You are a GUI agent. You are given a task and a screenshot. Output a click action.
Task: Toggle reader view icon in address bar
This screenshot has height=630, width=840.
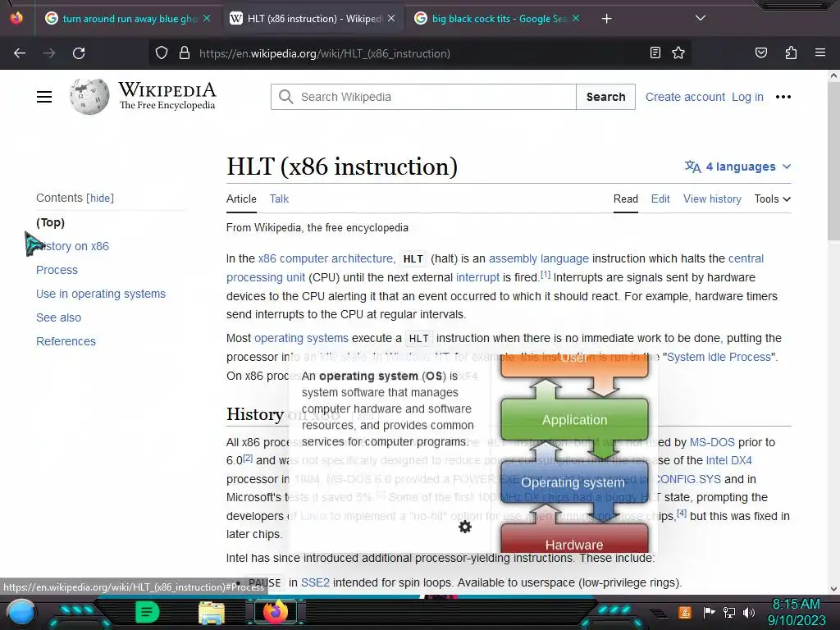tap(655, 52)
